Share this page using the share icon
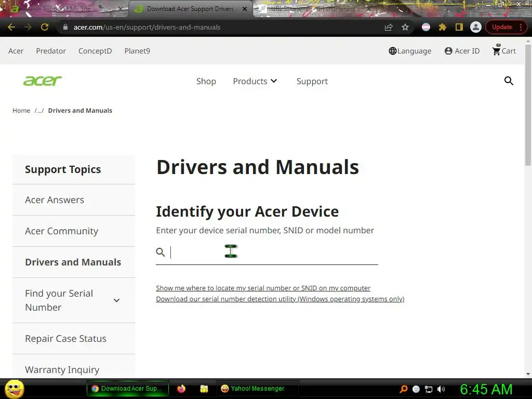 tap(389, 27)
